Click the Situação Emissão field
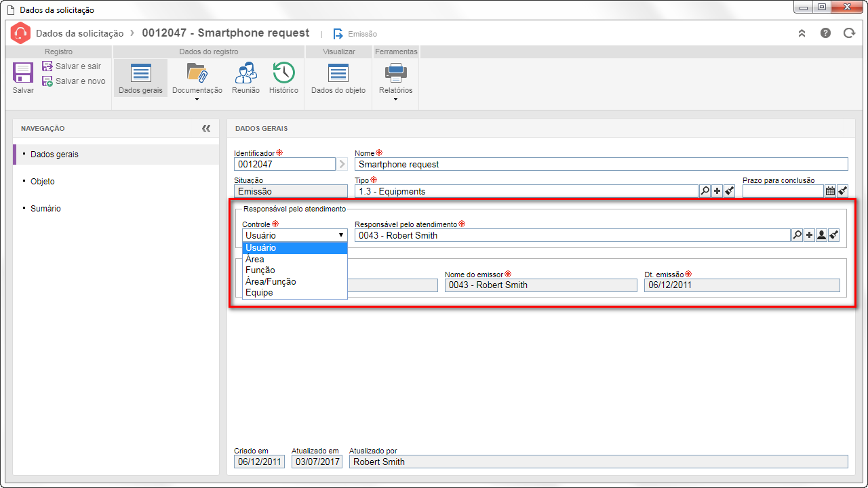Image resolution: width=868 pixels, height=488 pixels. [291, 191]
